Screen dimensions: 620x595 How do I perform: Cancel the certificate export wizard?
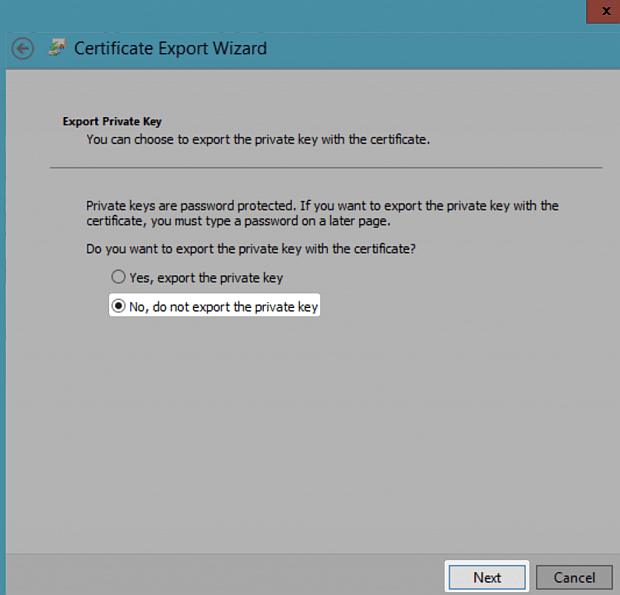coord(574,577)
